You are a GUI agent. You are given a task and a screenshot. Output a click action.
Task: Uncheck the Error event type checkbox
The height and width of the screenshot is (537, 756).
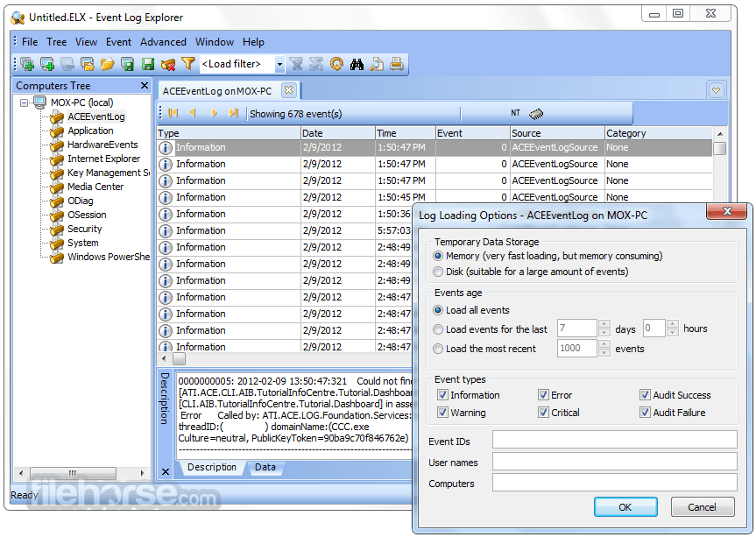coord(543,395)
